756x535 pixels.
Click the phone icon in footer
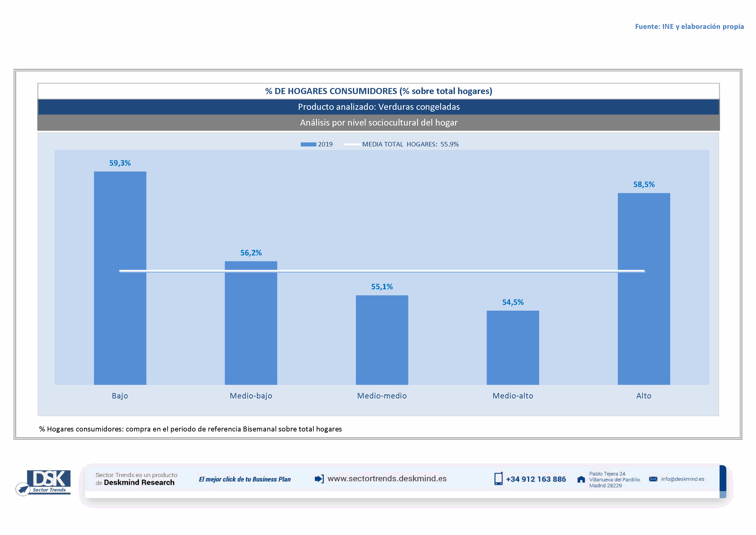[x=498, y=479]
